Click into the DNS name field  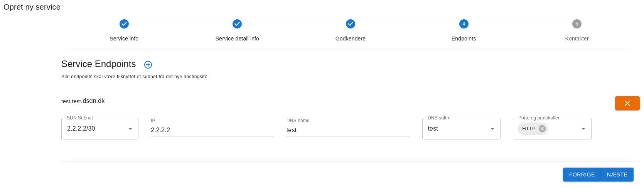(x=348, y=130)
